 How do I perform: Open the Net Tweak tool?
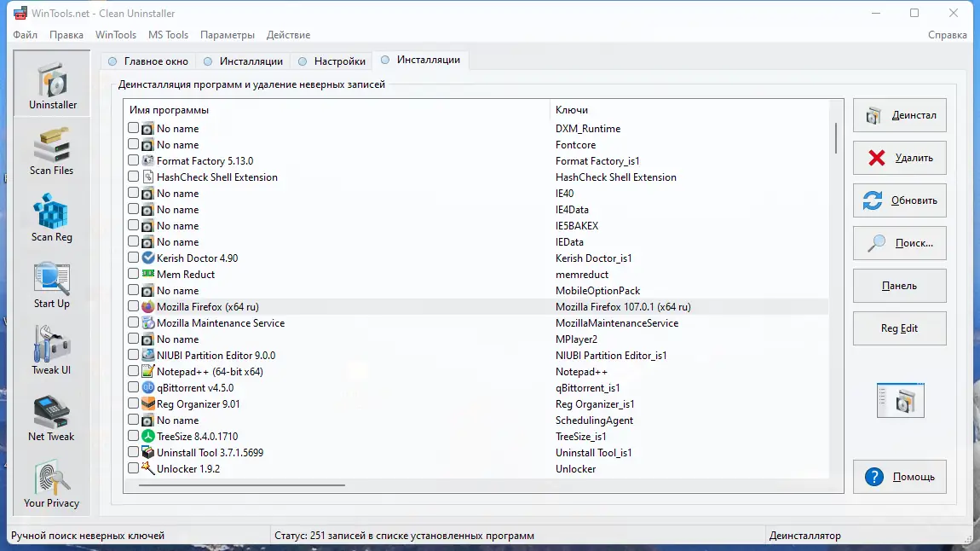coord(52,417)
